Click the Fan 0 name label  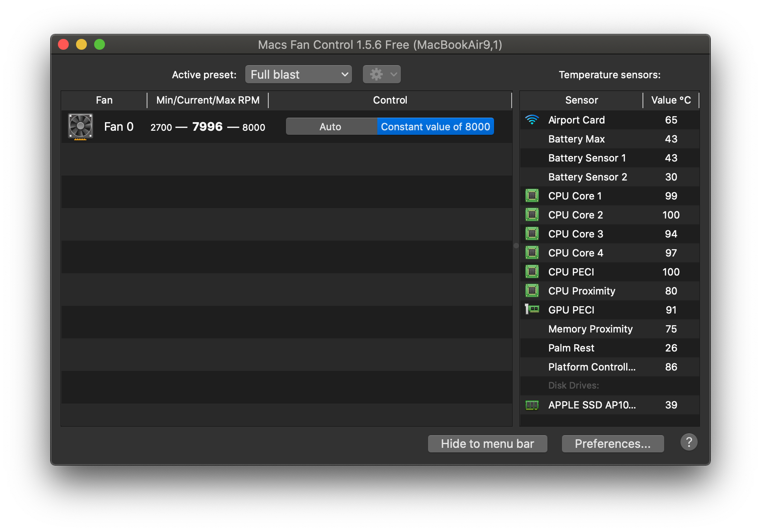pyautogui.click(x=119, y=127)
